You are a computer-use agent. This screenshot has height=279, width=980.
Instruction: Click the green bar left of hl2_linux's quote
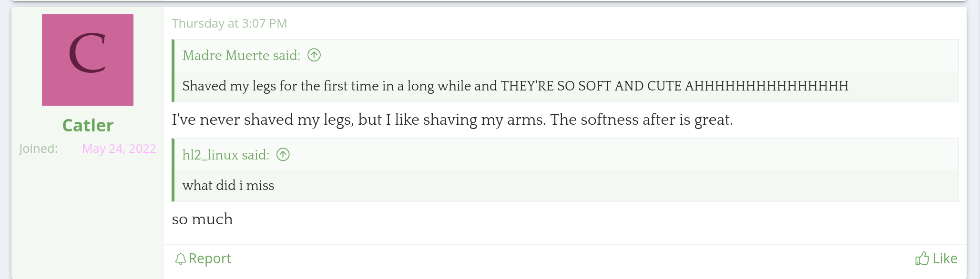point(173,170)
